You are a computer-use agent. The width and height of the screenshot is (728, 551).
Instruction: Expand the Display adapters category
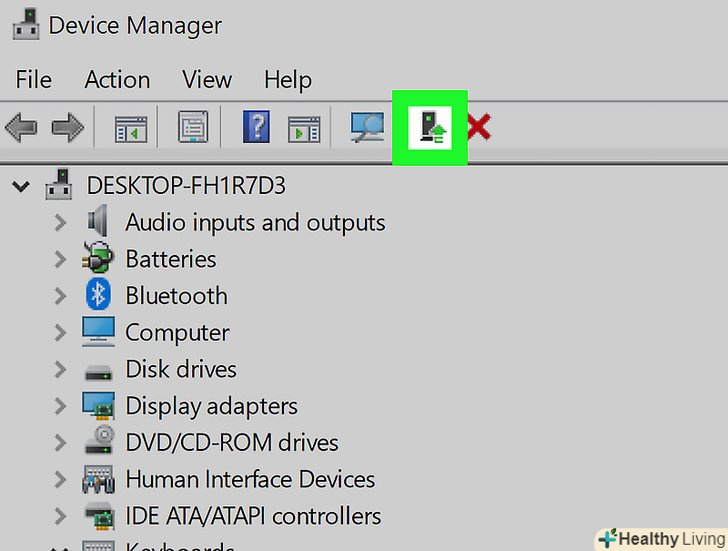[x=60, y=406]
